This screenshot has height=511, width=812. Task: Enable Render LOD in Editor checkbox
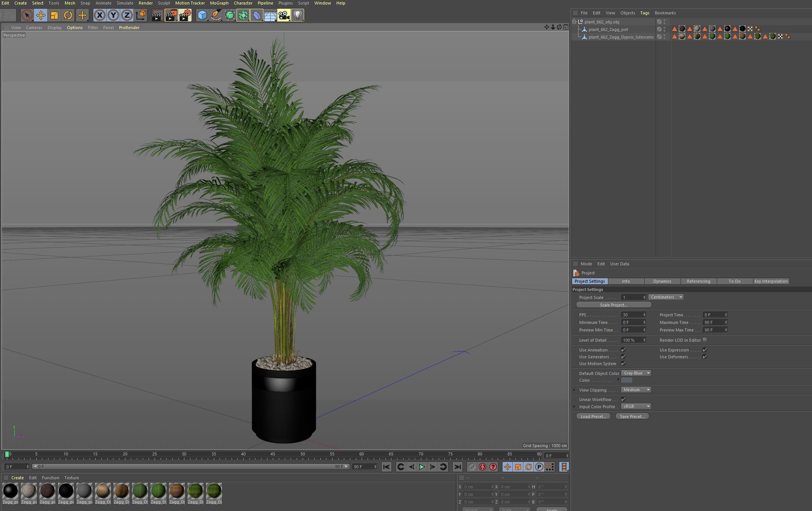tap(705, 340)
